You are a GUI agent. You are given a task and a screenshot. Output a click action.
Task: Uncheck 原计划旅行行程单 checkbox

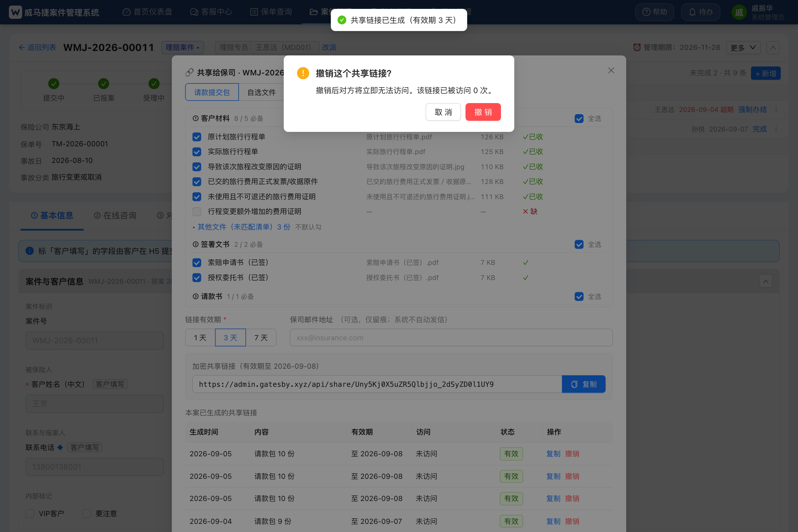pyautogui.click(x=197, y=137)
